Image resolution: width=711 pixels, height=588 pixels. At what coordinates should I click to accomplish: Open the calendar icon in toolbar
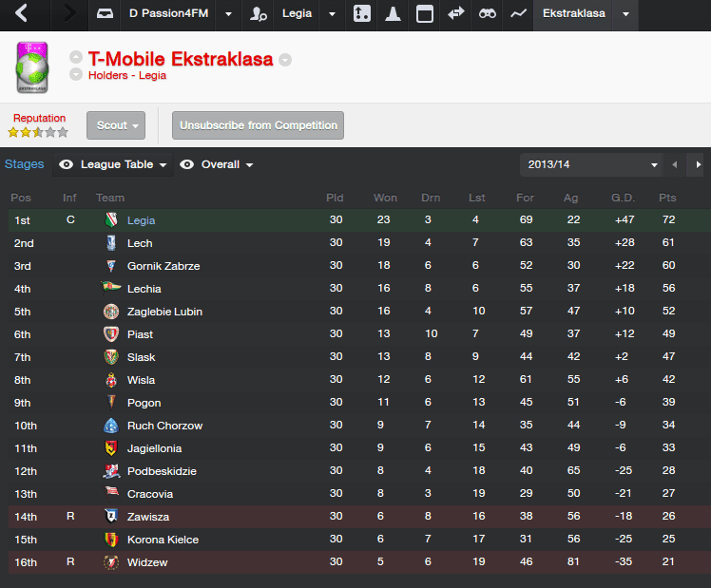click(x=424, y=14)
